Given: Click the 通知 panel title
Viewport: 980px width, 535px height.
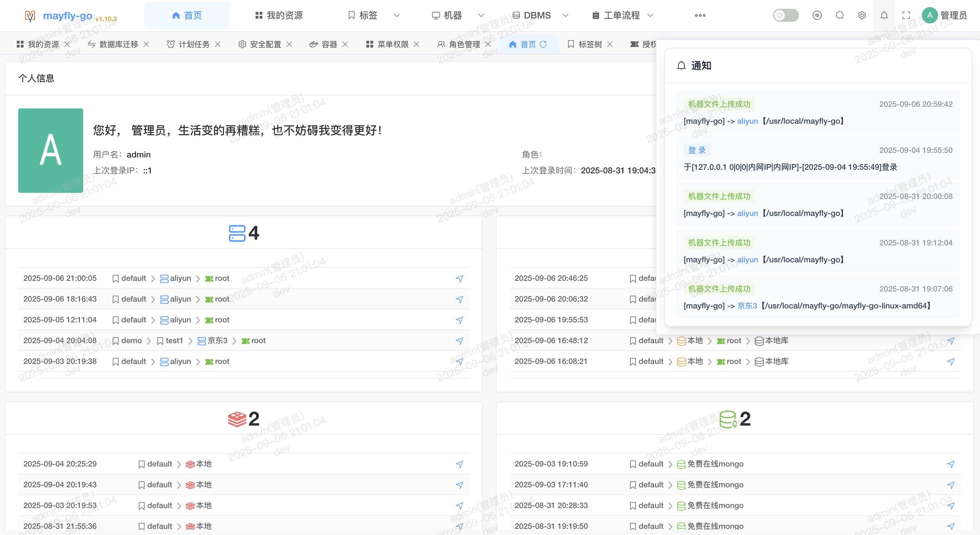Looking at the screenshot, I should (701, 65).
